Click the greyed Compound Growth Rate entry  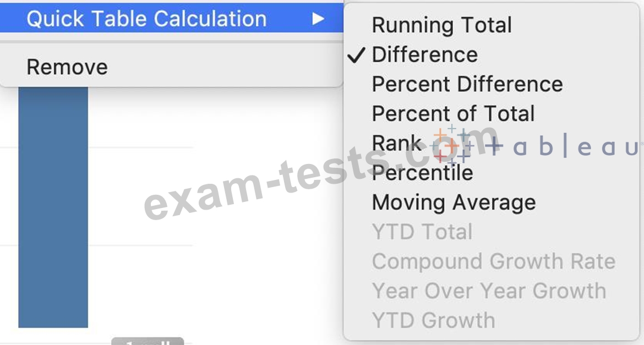494,261
